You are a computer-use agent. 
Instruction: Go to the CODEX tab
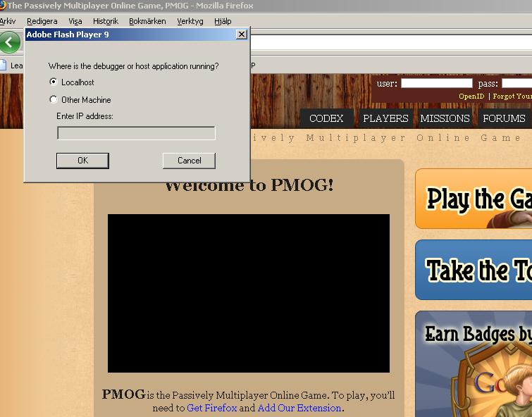(x=326, y=118)
